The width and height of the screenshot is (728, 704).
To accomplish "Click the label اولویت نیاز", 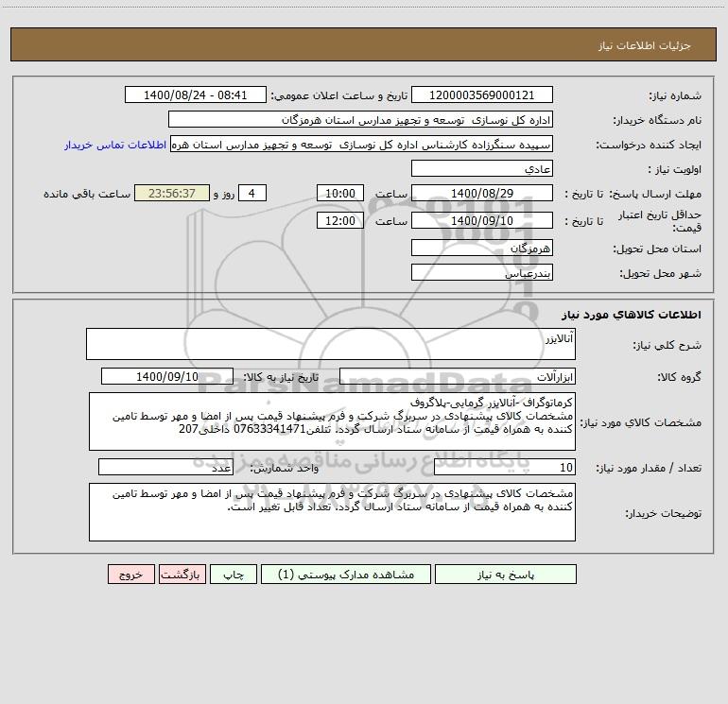I will (x=675, y=169).
